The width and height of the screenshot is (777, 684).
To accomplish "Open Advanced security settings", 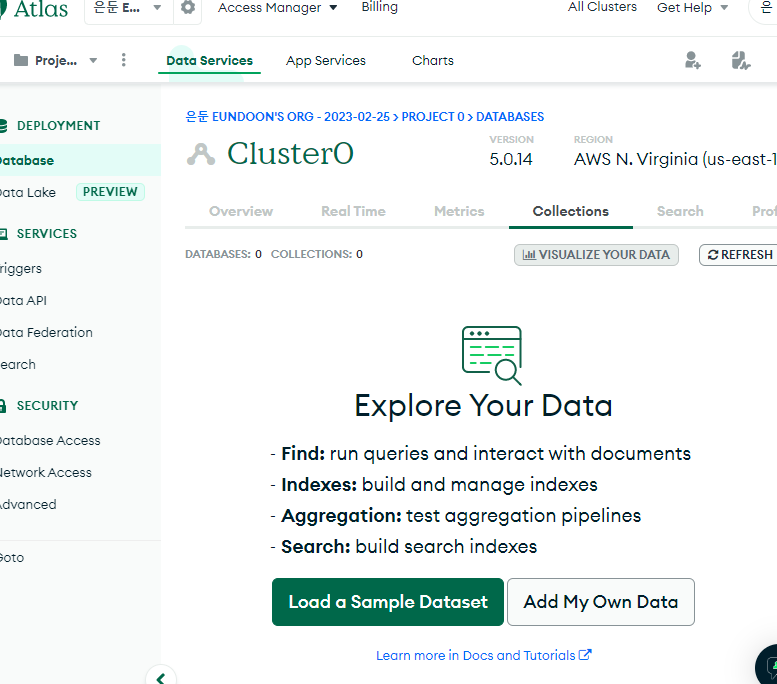I will click(x=28, y=504).
